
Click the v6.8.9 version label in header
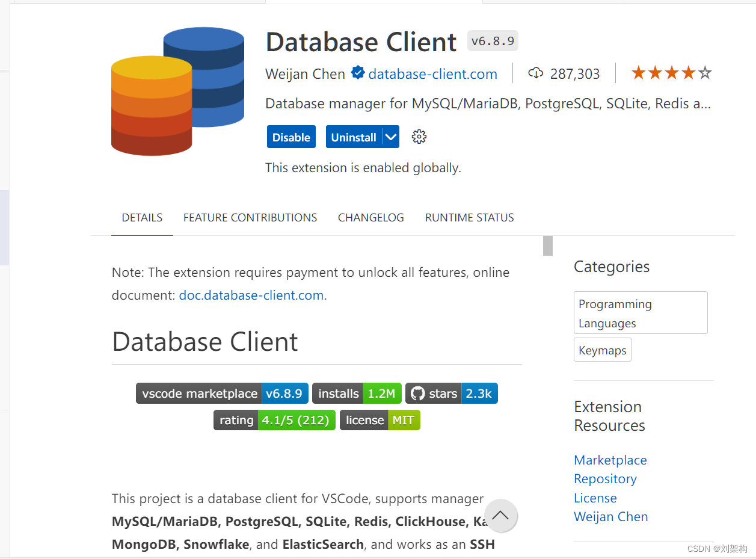(x=493, y=41)
